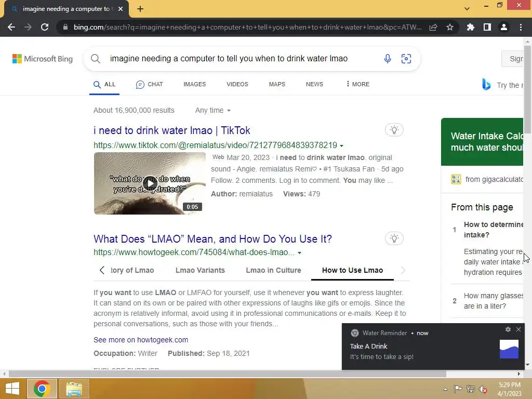Expand the MORE search categories menu
Viewport: 532px width, 399px height.
(358, 84)
